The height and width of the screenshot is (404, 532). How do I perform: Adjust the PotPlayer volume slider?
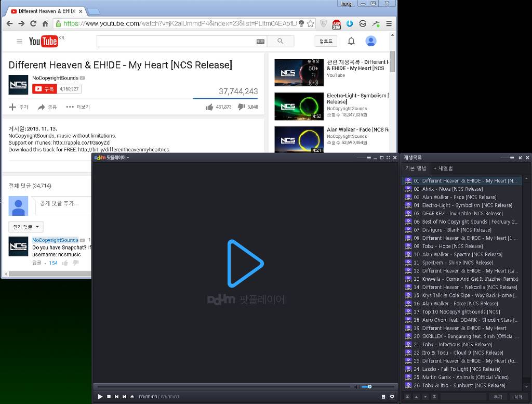[370, 387]
